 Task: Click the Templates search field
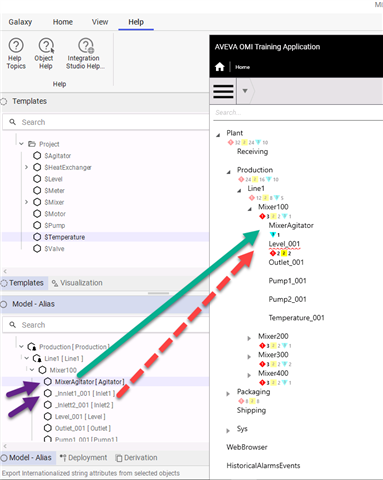point(106,122)
